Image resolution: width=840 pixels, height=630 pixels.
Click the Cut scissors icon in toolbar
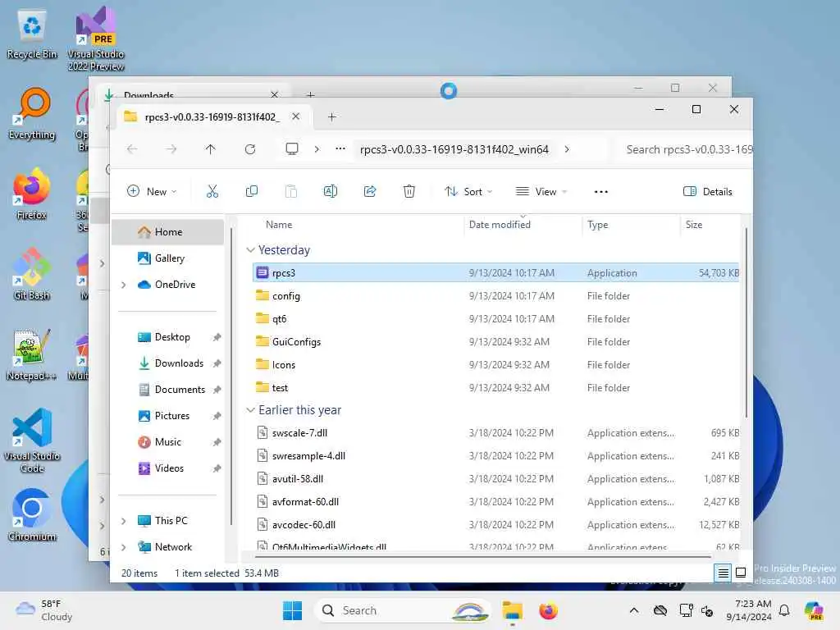click(x=212, y=191)
